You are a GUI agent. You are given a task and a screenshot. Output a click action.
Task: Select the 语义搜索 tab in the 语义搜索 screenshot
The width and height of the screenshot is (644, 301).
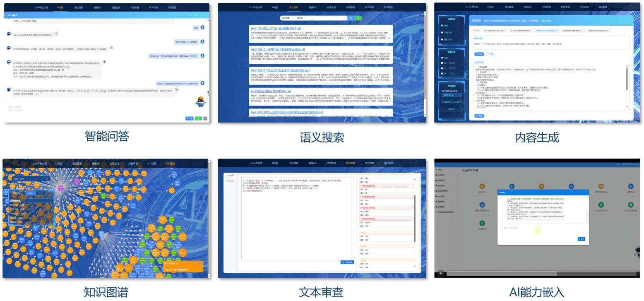tap(293, 7)
